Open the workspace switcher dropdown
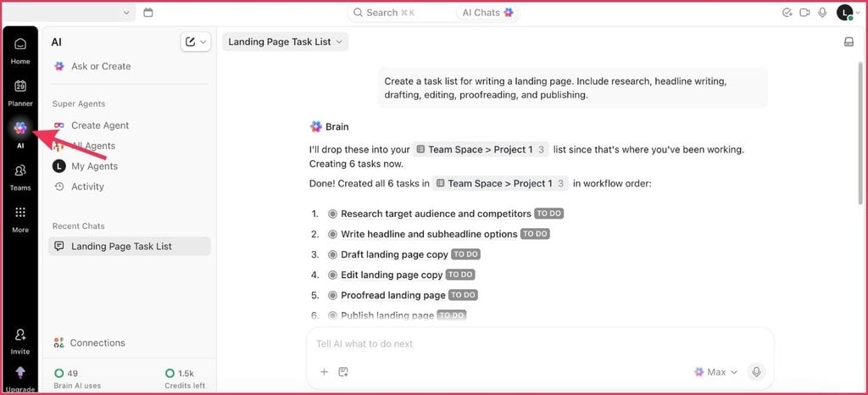This screenshot has width=868, height=395. tap(70, 12)
